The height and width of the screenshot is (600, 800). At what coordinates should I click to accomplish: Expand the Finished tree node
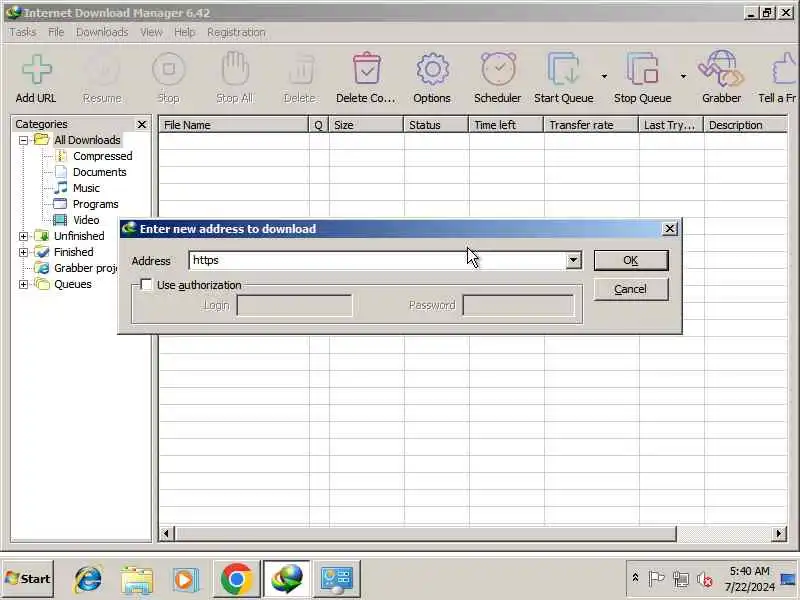point(23,252)
